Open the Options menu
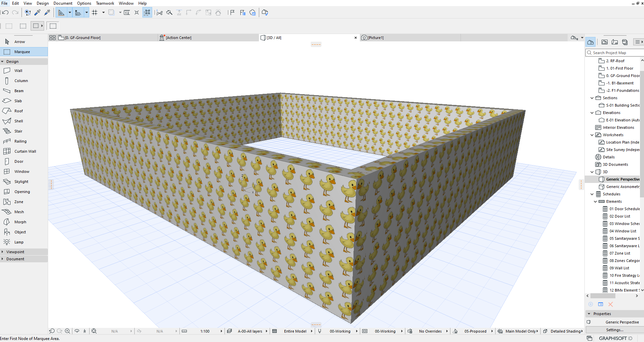 pos(84,3)
